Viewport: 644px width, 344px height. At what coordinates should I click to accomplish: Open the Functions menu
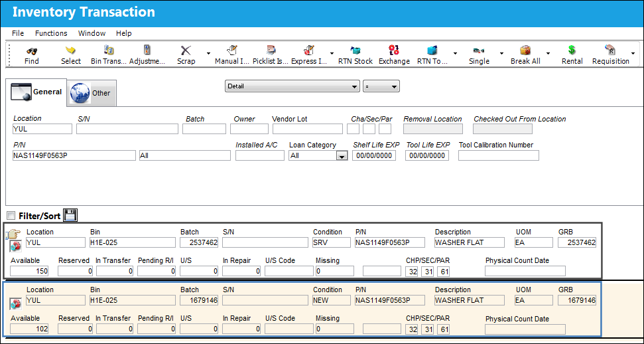point(51,33)
